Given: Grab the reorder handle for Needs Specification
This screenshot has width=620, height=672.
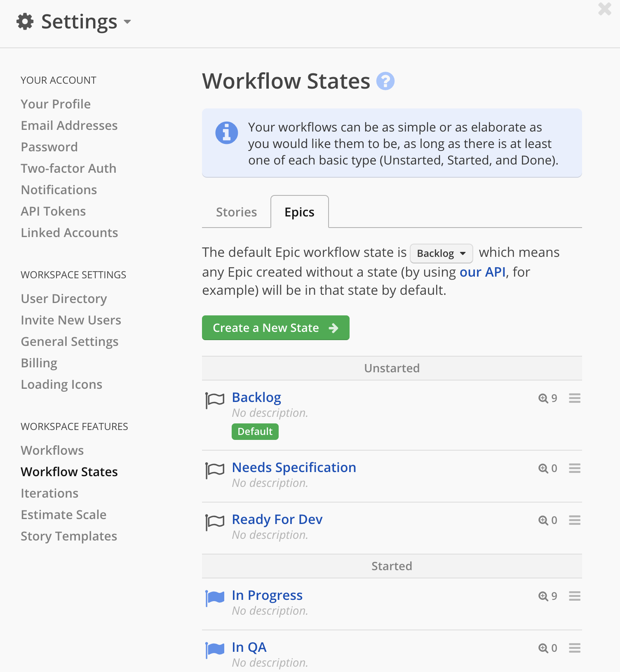Looking at the screenshot, I should click(575, 468).
